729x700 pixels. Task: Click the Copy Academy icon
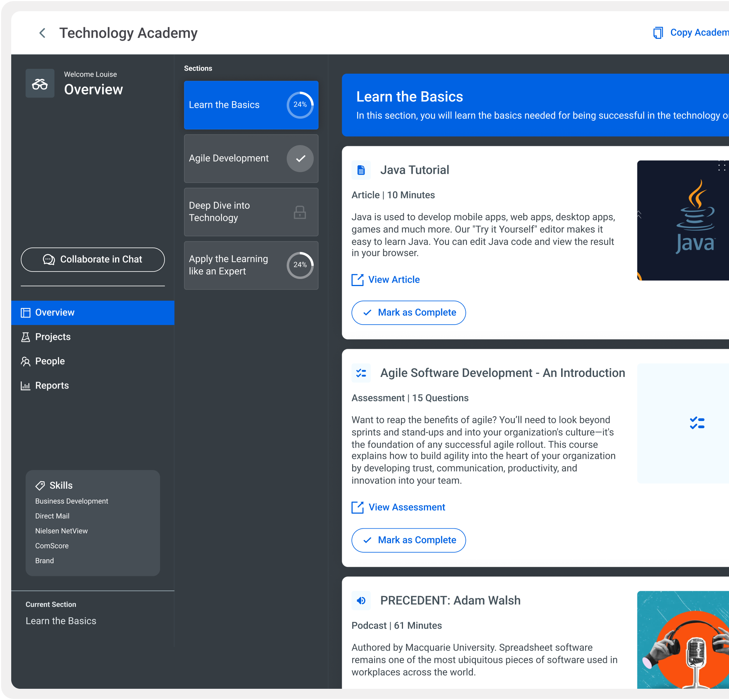tap(658, 33)
